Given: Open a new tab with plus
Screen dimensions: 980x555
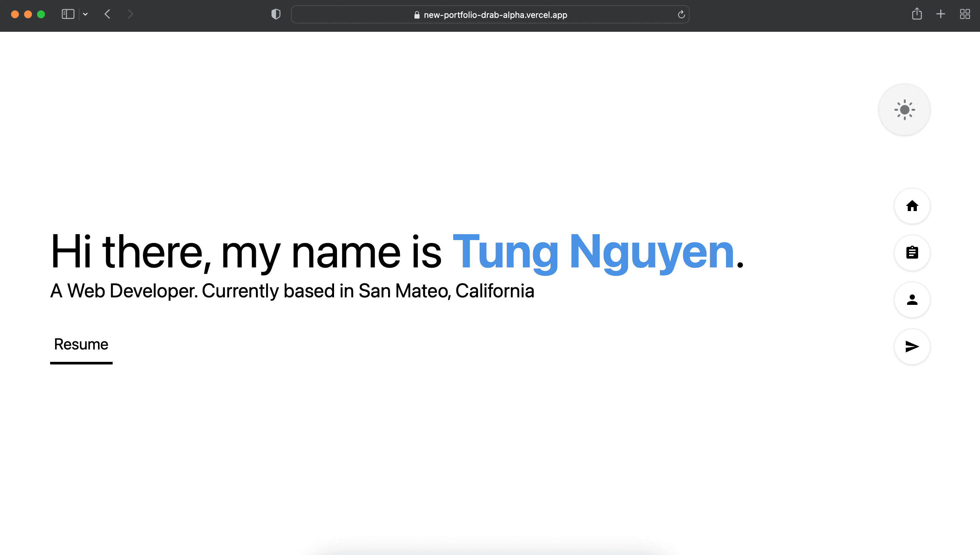Looking at the screenshot, I should coord(940,14).
